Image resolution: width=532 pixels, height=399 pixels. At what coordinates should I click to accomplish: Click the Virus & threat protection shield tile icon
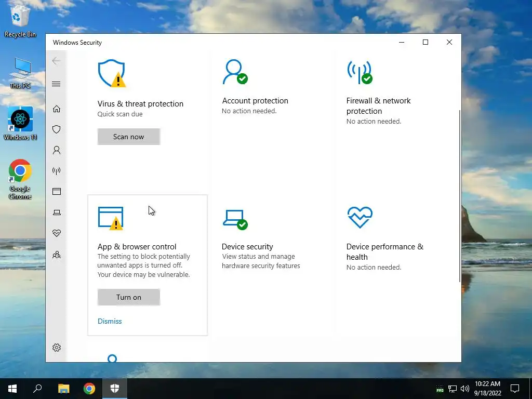point(112,73)
